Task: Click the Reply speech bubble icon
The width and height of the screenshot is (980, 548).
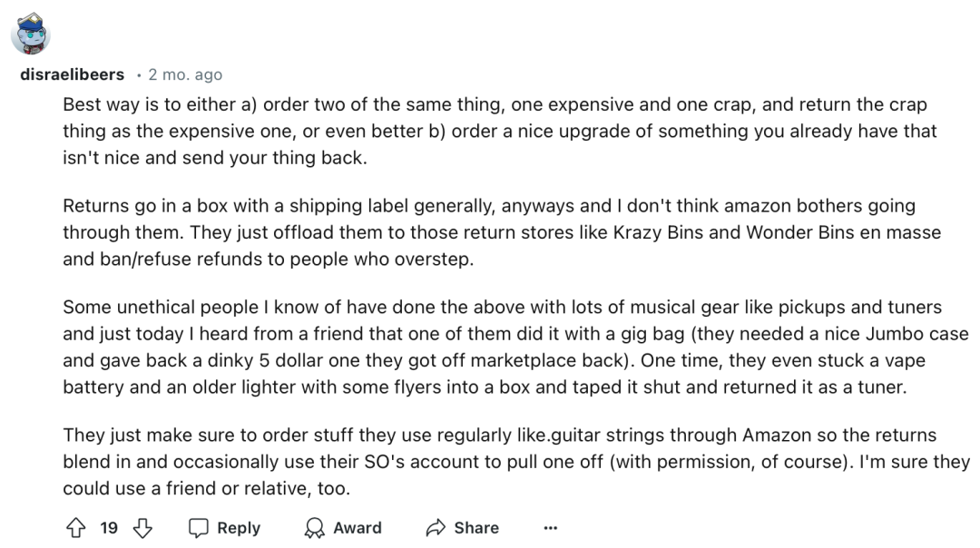Action: coord(199,528)
